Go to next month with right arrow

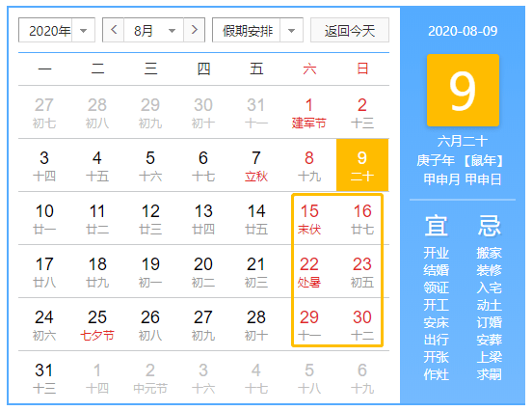(x=194, y=30)
